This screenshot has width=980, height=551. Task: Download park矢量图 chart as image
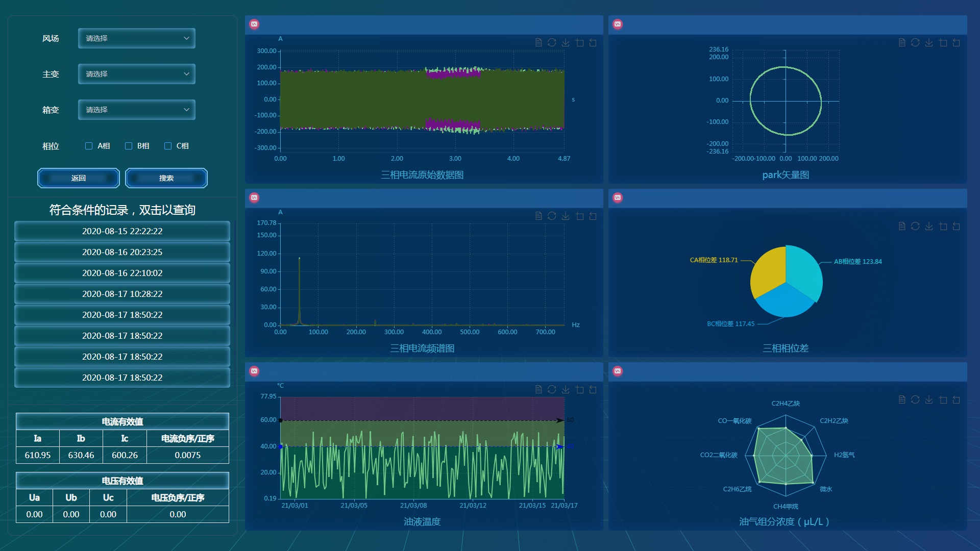[x=929, y=43]
